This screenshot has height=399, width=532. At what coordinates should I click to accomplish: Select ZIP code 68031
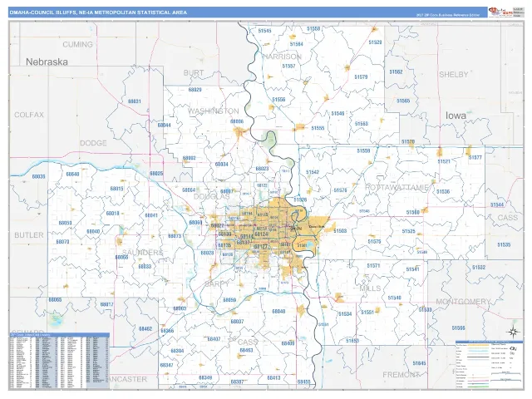(x=135, y=101)
